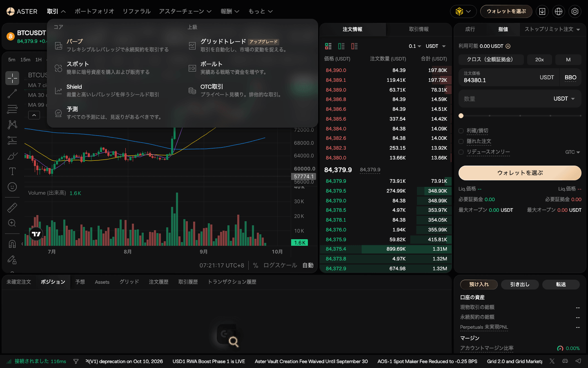Open the order book USDT unit dropdown
This screenshot has height=368, width=588.
436,46
